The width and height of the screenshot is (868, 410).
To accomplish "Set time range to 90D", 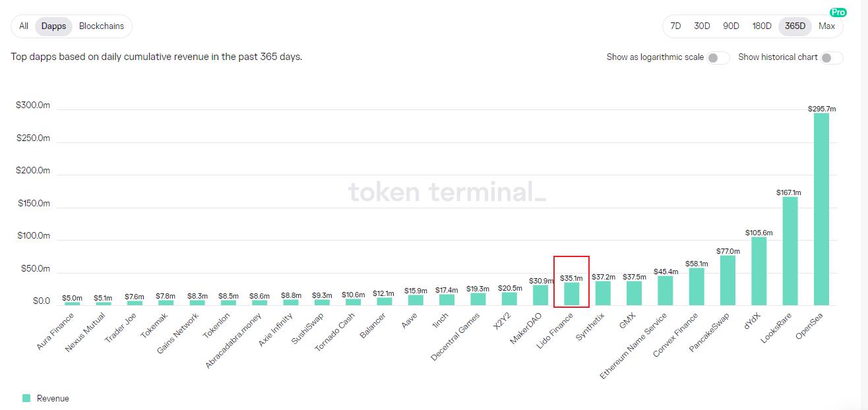I will [731, 26].
